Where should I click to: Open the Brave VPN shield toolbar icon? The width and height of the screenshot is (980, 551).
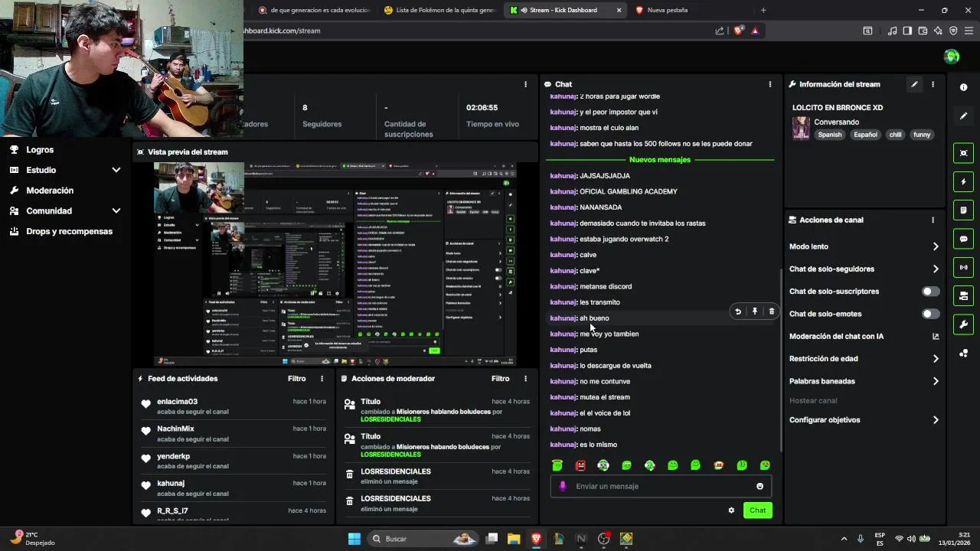(953, 31)
